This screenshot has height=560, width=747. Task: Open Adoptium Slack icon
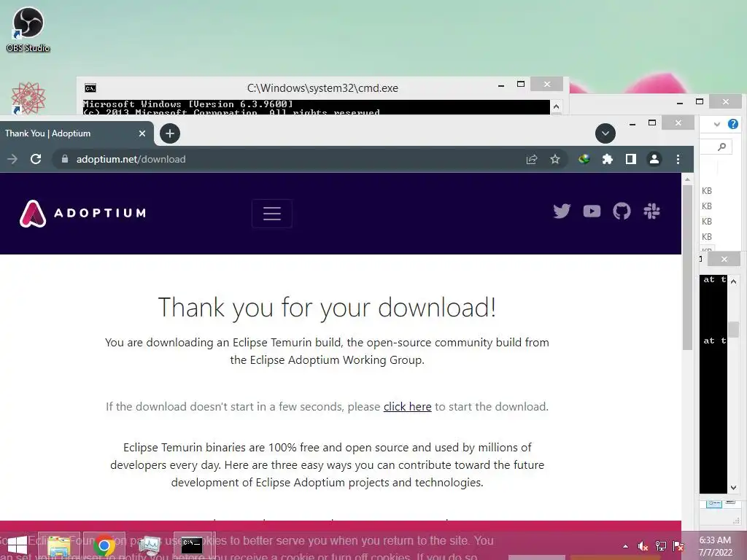point(651,211)
